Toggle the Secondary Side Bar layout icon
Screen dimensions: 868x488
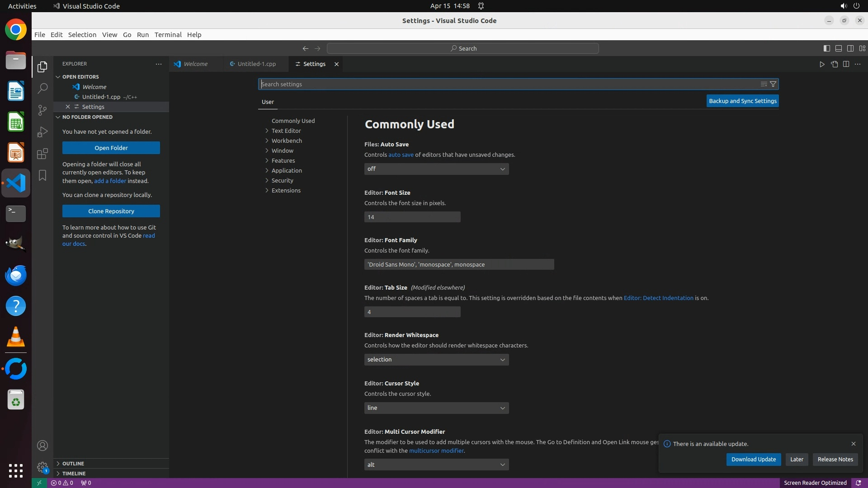tap(850, 48)
